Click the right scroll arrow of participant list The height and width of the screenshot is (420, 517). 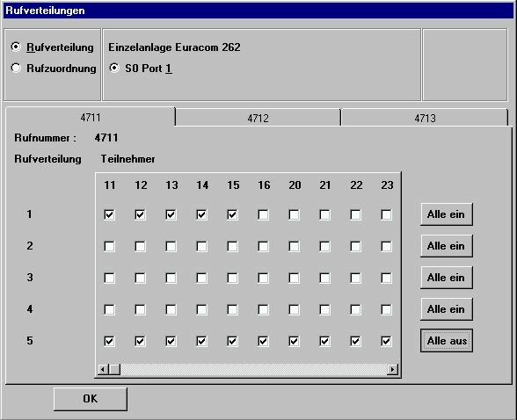coord(392,369)
